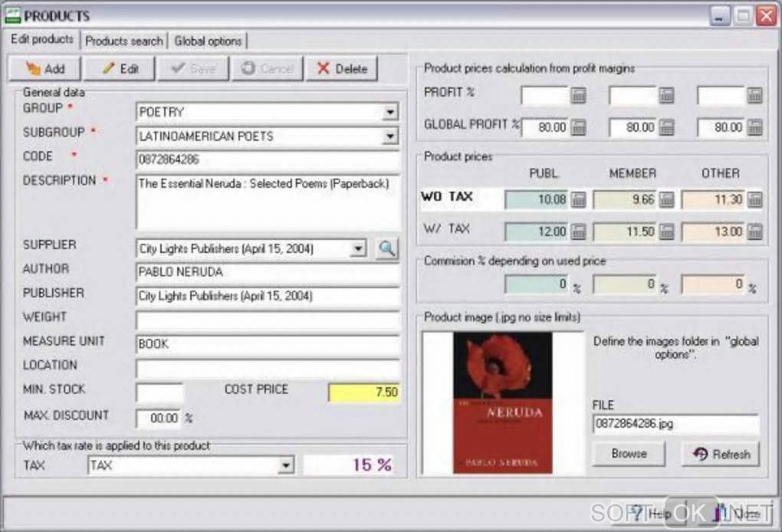The height and width of the screenshot is (532, 782).
Task: Expand the SUPPLIER dropdown list
Action: click(358, 248)
